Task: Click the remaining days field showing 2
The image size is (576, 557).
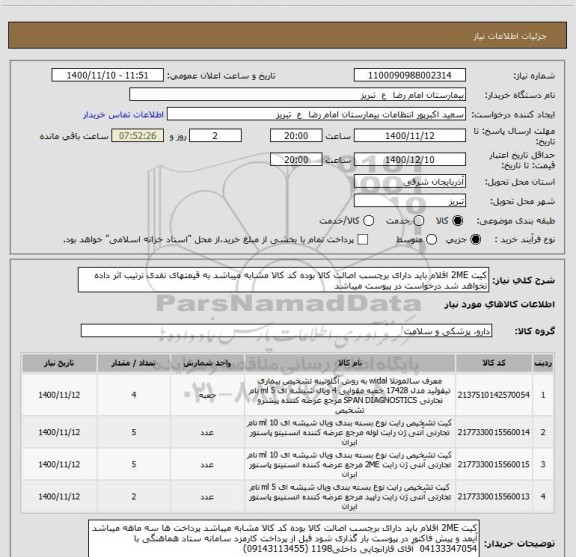Action: [x=215, y=136]
